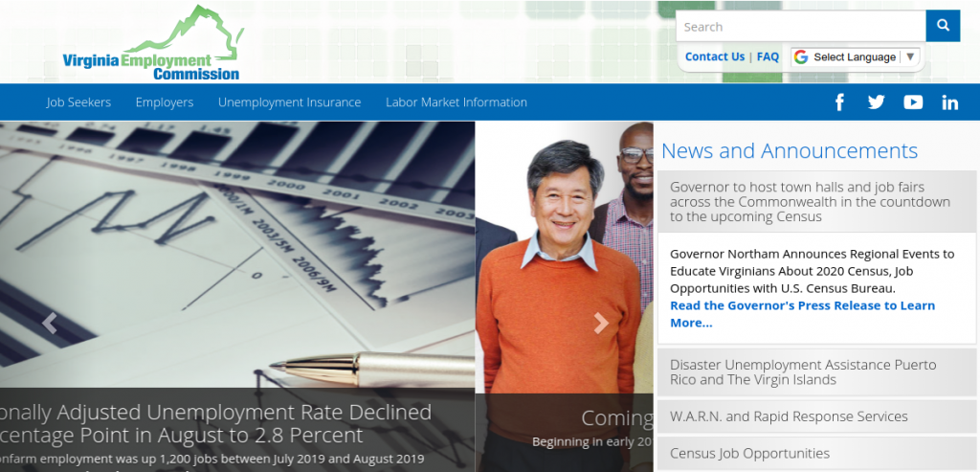980x472 pixels.
Task: Open the Unemployment Insurance menu
Action: 289,102
